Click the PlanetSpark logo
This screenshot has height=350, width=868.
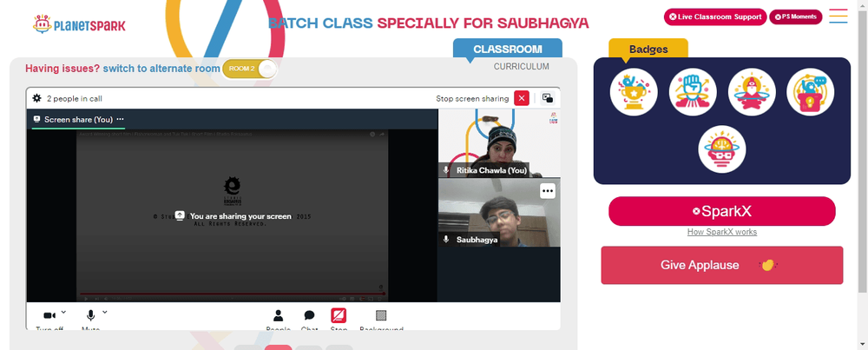79,24
